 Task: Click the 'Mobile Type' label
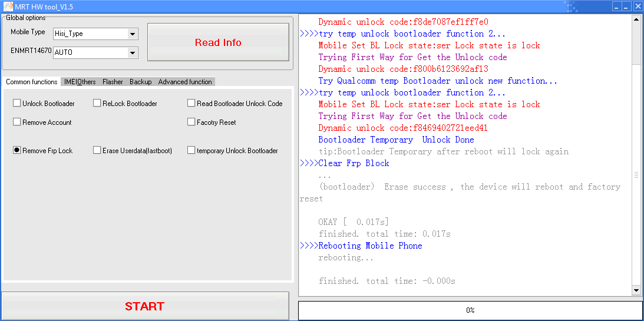point(28,32)
